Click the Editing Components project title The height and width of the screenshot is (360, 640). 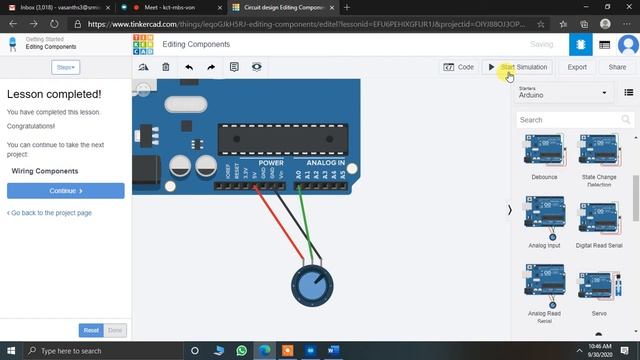[x=196, y=44]
